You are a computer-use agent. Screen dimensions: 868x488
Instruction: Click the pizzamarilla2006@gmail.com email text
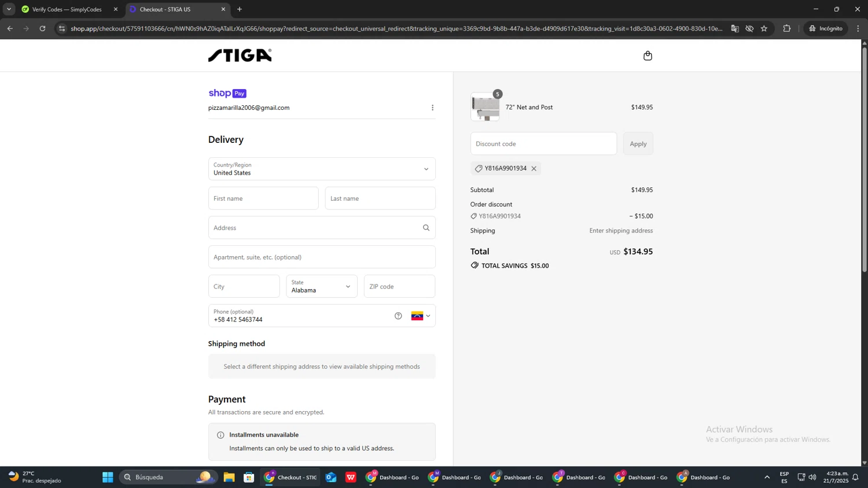point(249,108)
